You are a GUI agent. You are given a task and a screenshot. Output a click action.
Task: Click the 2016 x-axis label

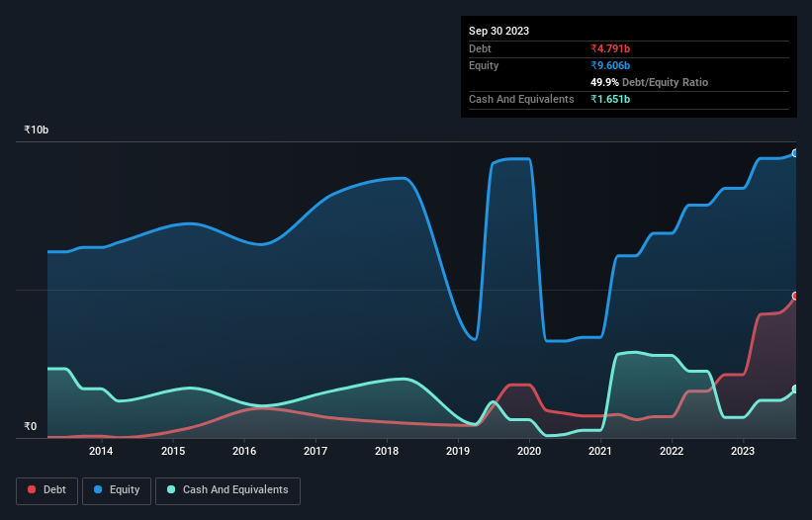(x=244, y=451)
